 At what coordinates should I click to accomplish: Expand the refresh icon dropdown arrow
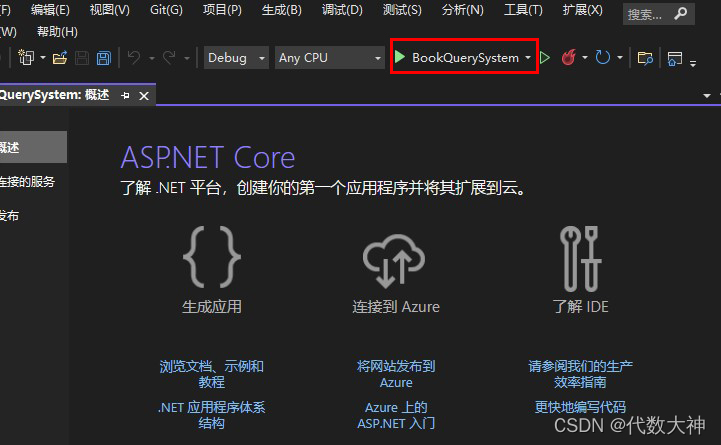pyautogui.click(x=620, y=58)
